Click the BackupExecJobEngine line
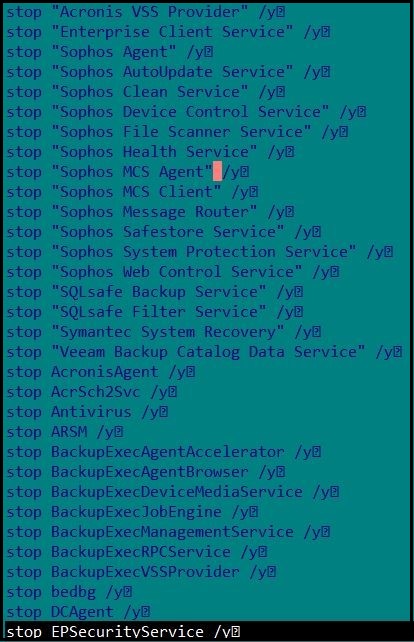The width and height of the screenshot is (414, 642). [x=132, y=513]
